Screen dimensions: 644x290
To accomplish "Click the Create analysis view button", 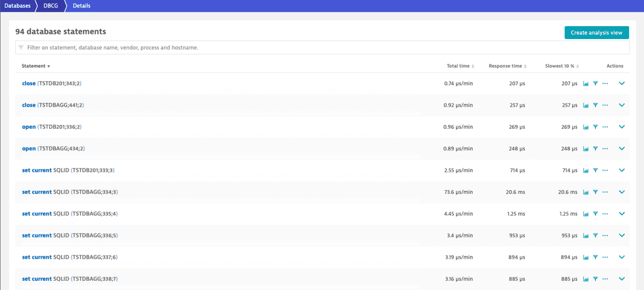I will pos(597,33).
